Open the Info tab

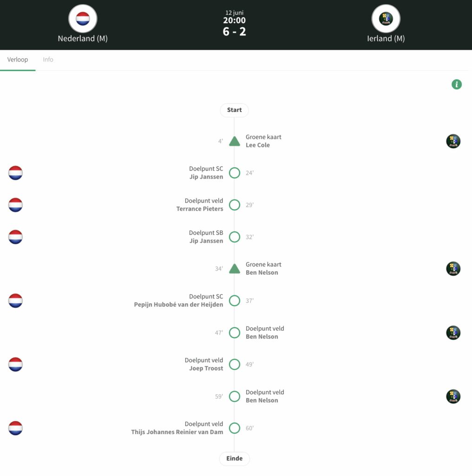[x=48, y=59]
